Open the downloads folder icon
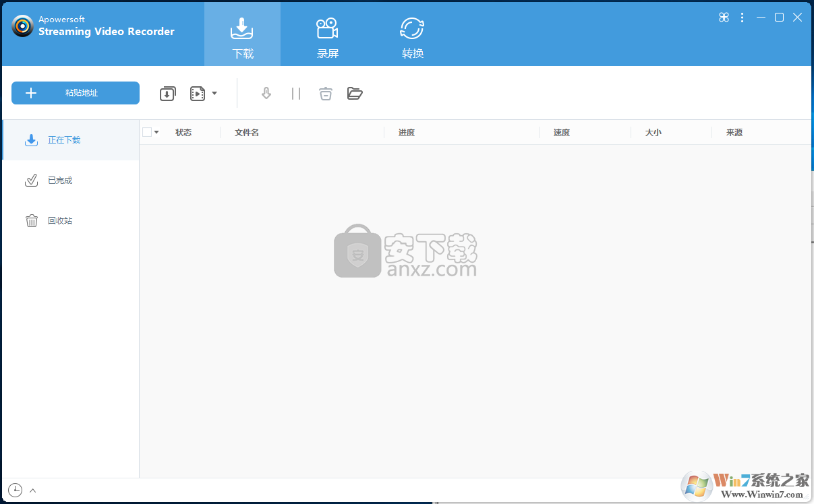This screenshot has height=504, width=814. (x=355, y=94)
